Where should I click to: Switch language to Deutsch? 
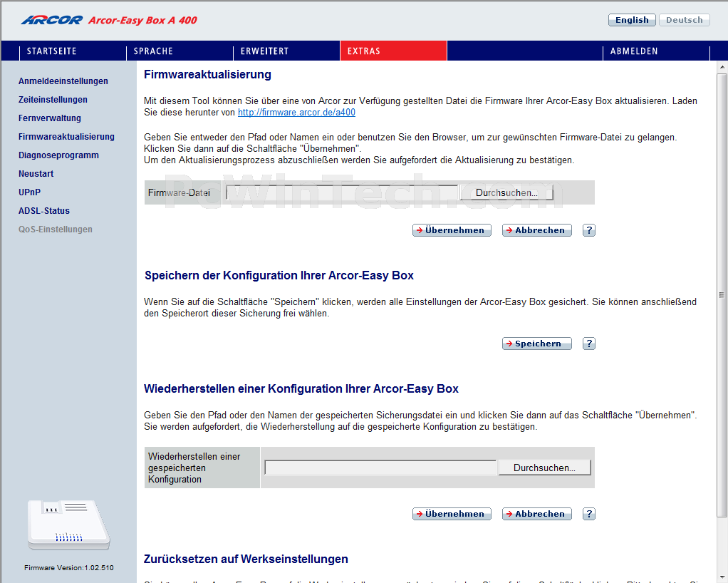coord(685,20)
